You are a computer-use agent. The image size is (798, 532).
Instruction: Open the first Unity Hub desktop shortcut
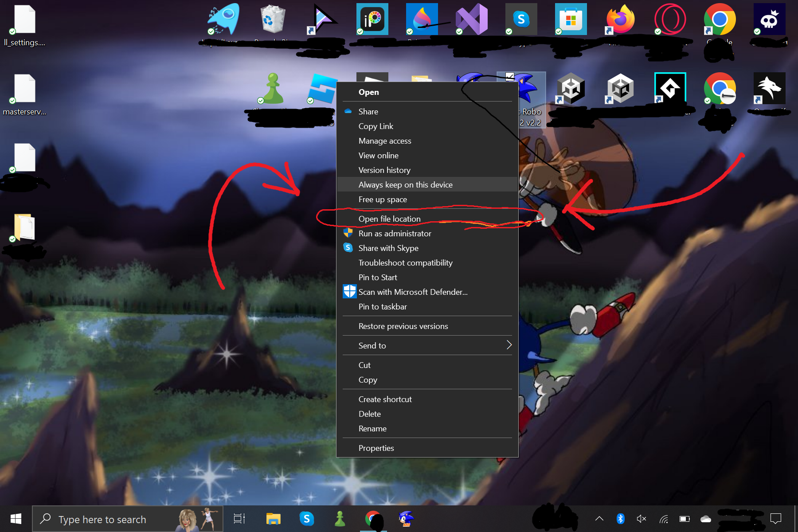click(571, 88)
